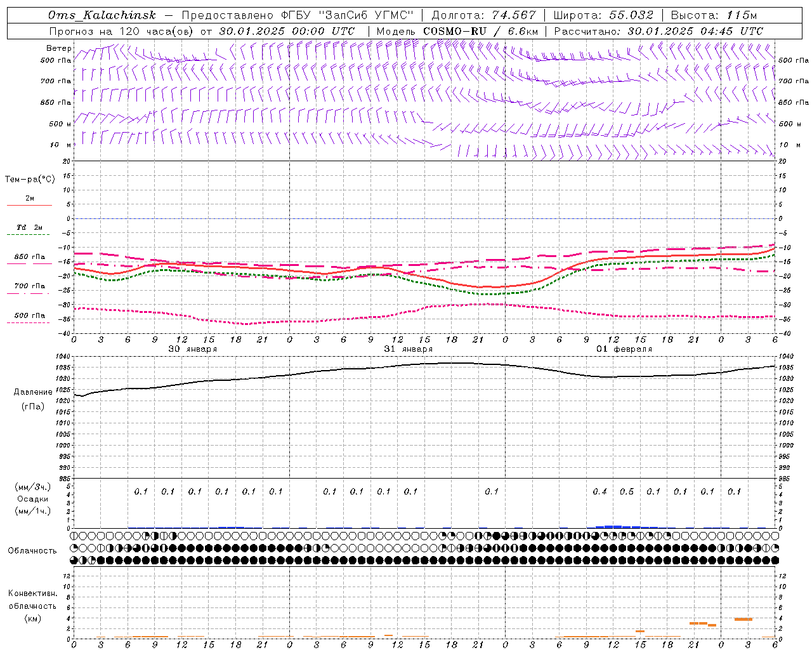The width and height of the screenshot is (812, 650).
Task: Click the (гПа) unit under Давление
Action: click(33, 406)
